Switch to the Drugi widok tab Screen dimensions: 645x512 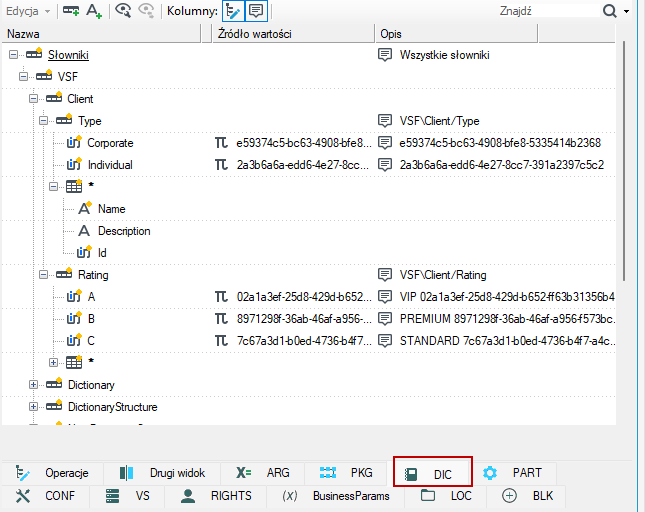pos(162,473)
